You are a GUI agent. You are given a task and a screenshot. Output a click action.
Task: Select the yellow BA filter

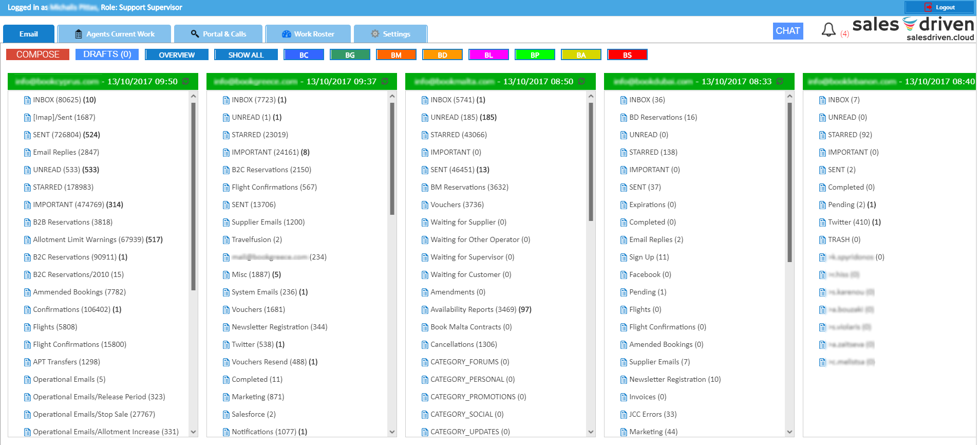pyautogui.click(x=581, y=54)
